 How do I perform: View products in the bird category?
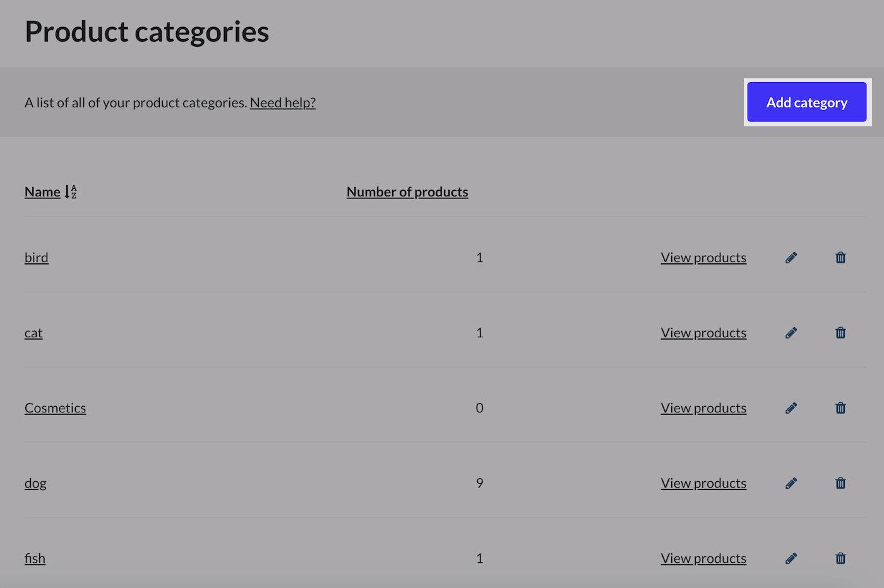703,257
